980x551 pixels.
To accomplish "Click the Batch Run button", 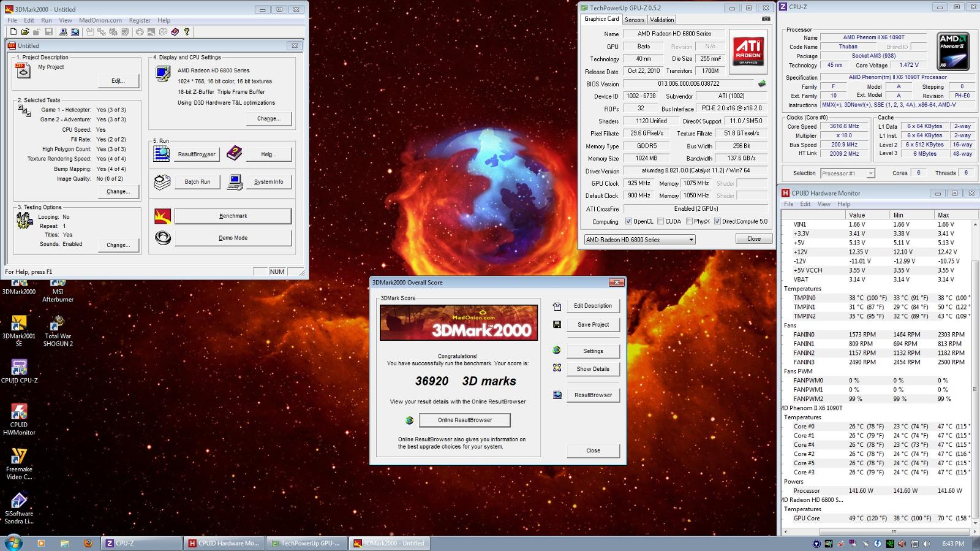I will [197, 182].
